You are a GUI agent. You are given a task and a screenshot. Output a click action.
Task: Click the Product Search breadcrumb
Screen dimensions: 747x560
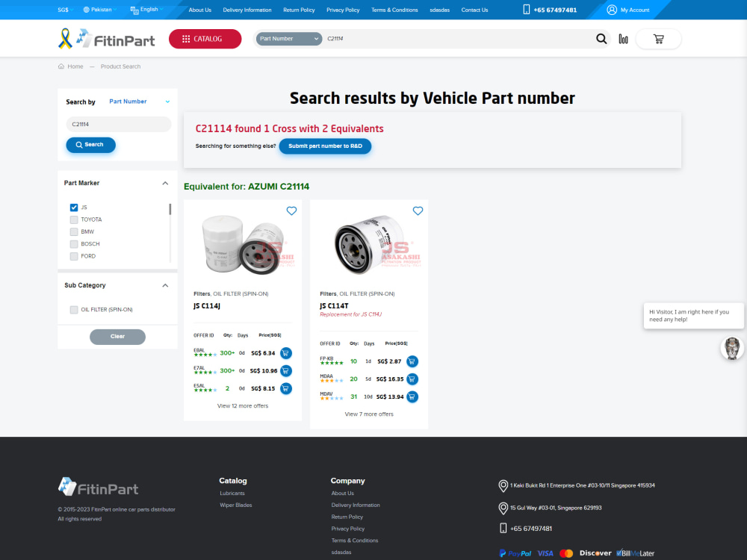pyautogui.click(x=120, y=66)
